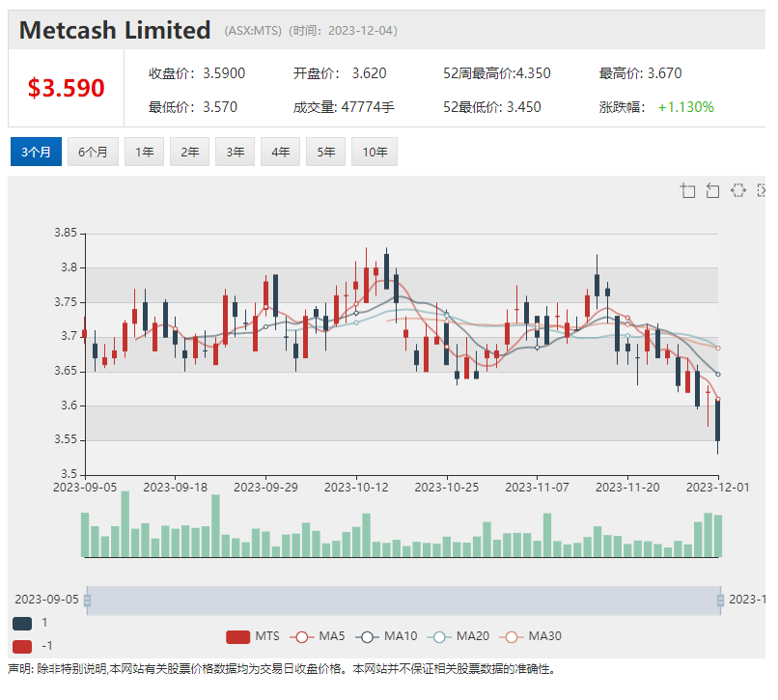Hide the MA5 line via legend
The image size is (778, 700).
(317, 636)
